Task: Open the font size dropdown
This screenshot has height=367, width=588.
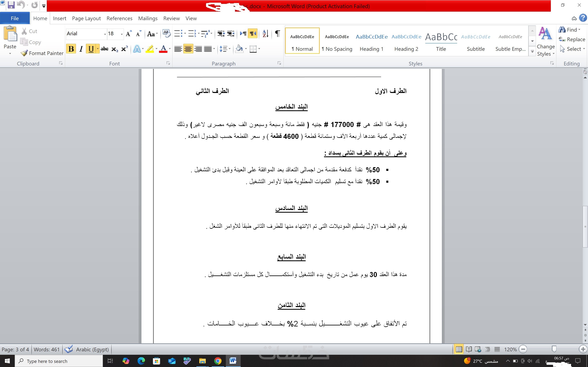Action: [x=121, y=34]
